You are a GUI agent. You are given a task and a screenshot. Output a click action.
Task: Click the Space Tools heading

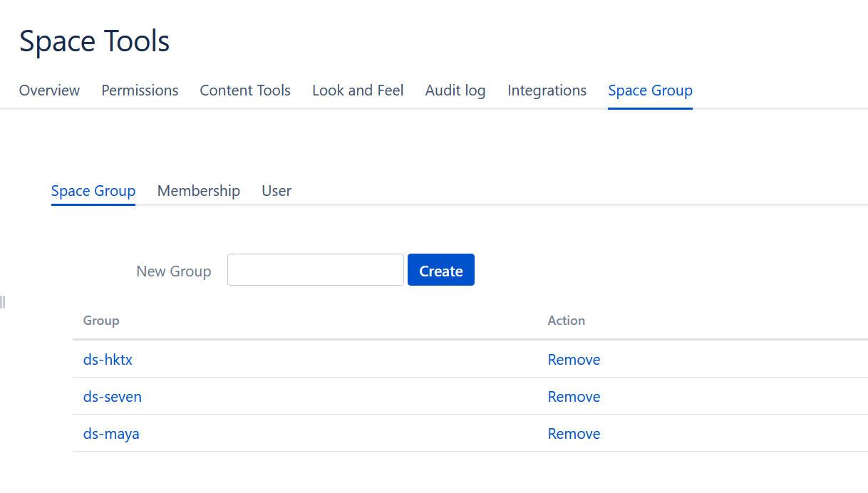click(x=95, y=41)
